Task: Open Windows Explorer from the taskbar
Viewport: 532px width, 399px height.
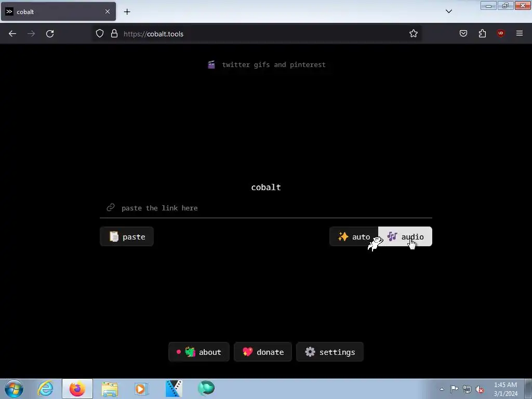Action: (x=110, y=389)
